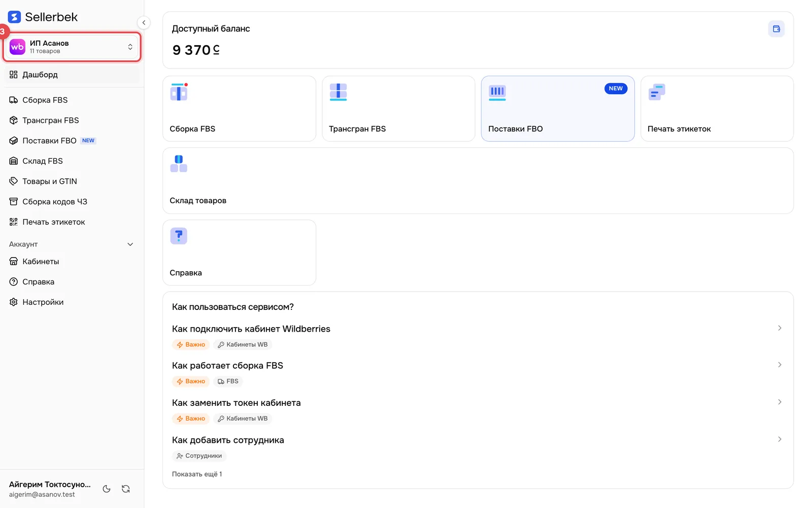Click the refresh sync icon at bottom

(x=126, y=489)
